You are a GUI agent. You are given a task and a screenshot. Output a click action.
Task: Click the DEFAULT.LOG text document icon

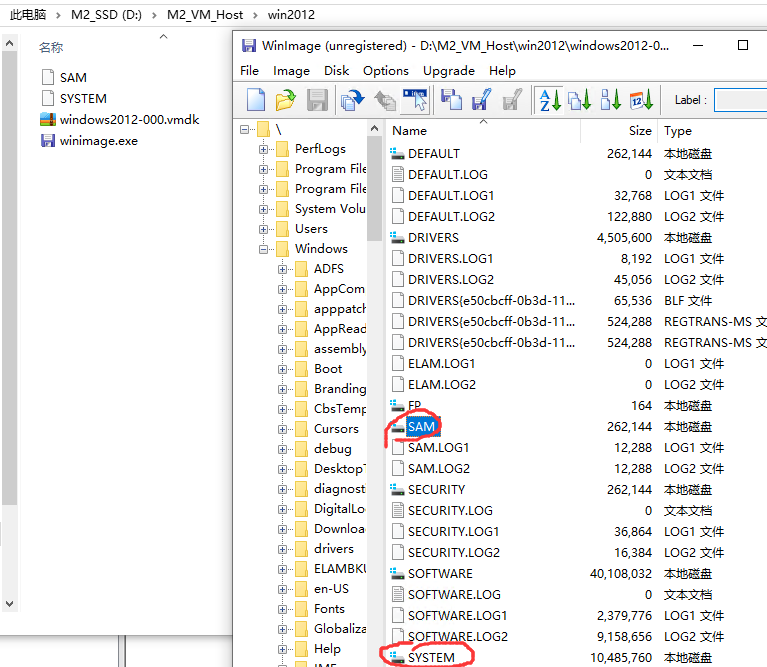pos(398,175)
